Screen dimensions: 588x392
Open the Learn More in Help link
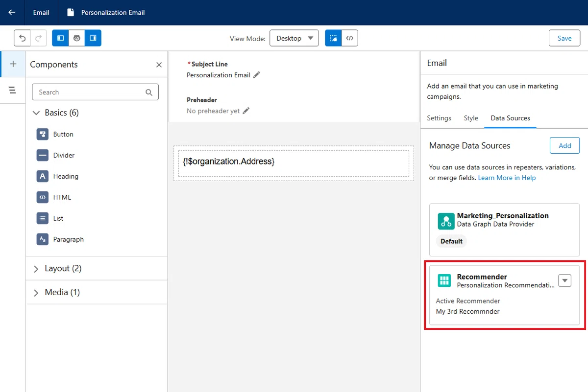click(507, 178)
